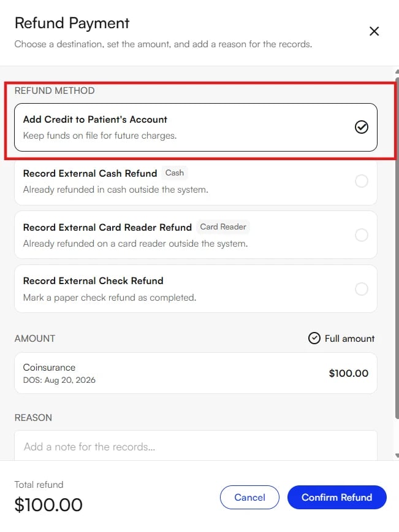Click the dialog's vertical scrollbar thumb
The height and width of the screenshot is (532, 399).
click(397, 248)
